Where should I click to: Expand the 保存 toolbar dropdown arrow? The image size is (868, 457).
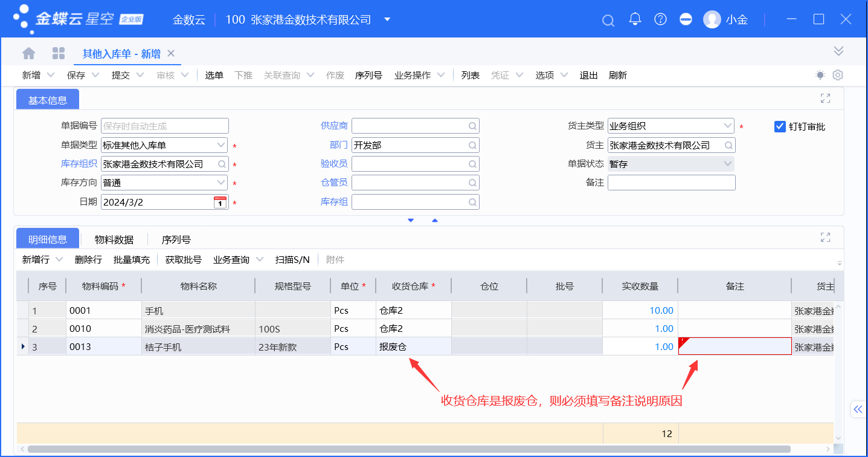tap(95, 75)
